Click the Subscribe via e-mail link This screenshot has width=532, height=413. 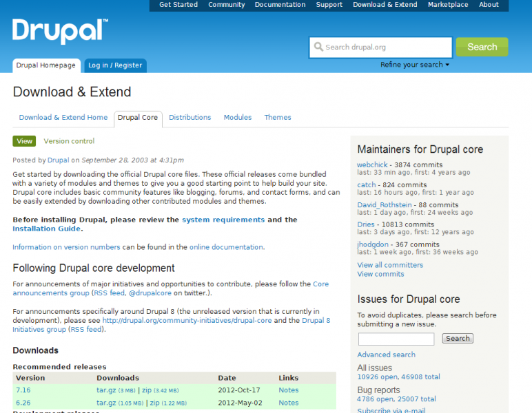tap(391, 410)
